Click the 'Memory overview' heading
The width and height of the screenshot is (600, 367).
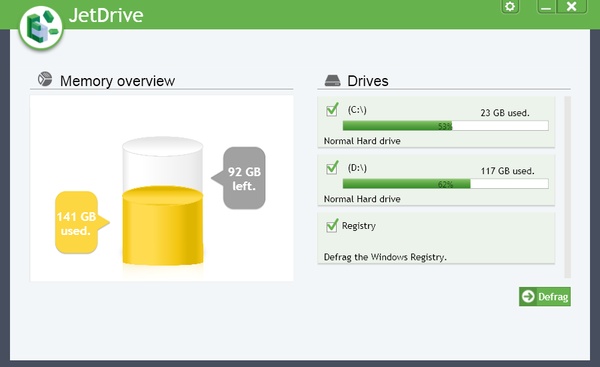pyautogui.click(x=117, y=81)
